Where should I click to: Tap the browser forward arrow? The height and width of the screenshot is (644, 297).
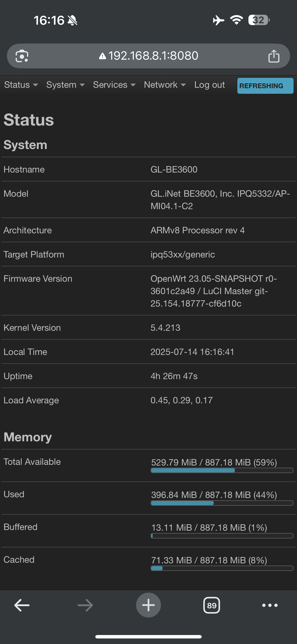(85, 605)
